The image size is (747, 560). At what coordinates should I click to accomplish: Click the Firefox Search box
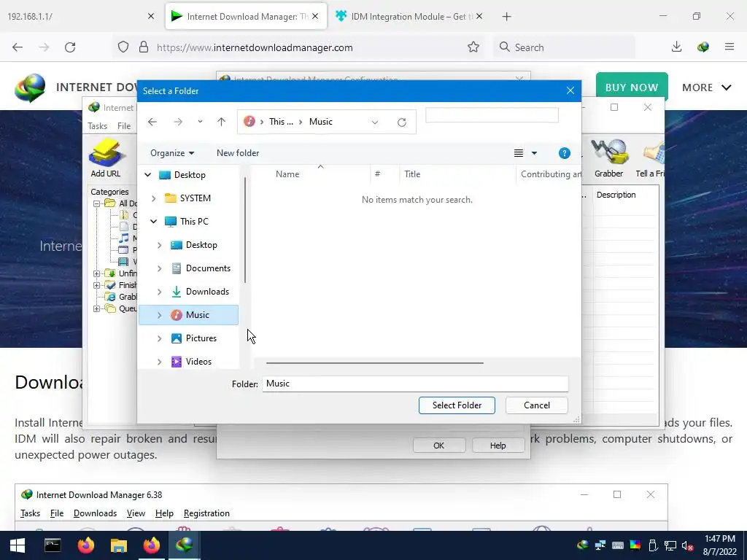pyautogui.click(x=564, y=47)
